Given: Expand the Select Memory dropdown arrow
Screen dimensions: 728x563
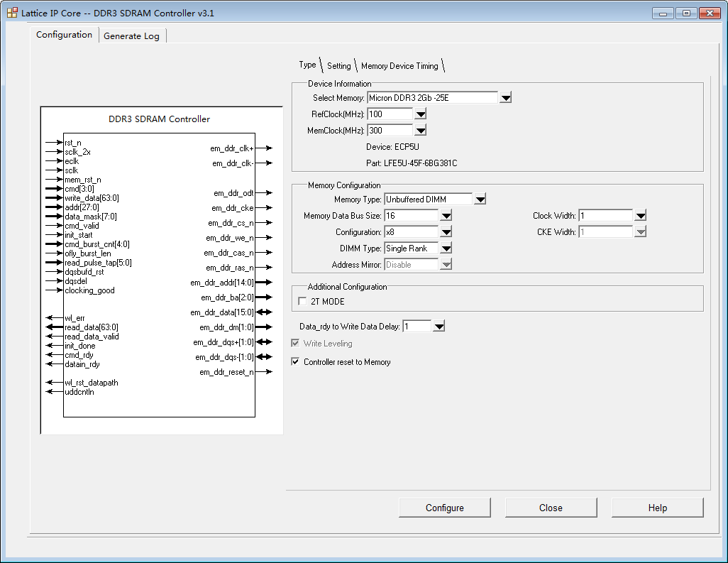Looking at the screenshot, I should (506, 98).
